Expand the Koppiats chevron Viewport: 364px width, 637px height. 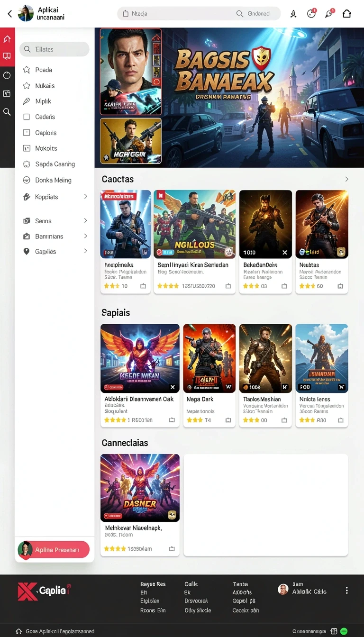point(86,196)
